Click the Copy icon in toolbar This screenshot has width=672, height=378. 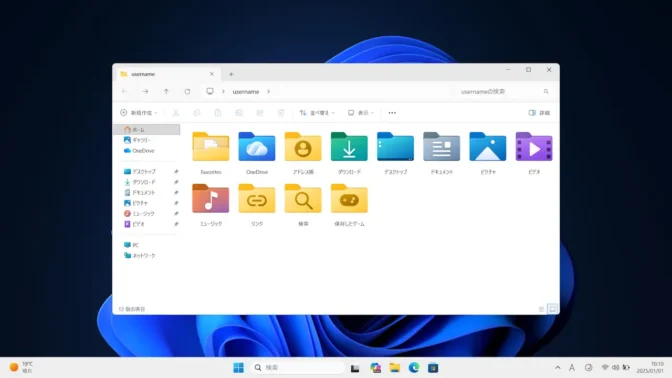click(x=197, y=113)
